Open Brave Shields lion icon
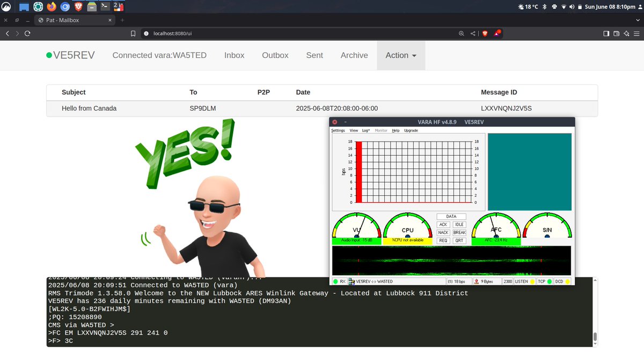Viewport: 644px width, 362px height. tap(485, 33)
